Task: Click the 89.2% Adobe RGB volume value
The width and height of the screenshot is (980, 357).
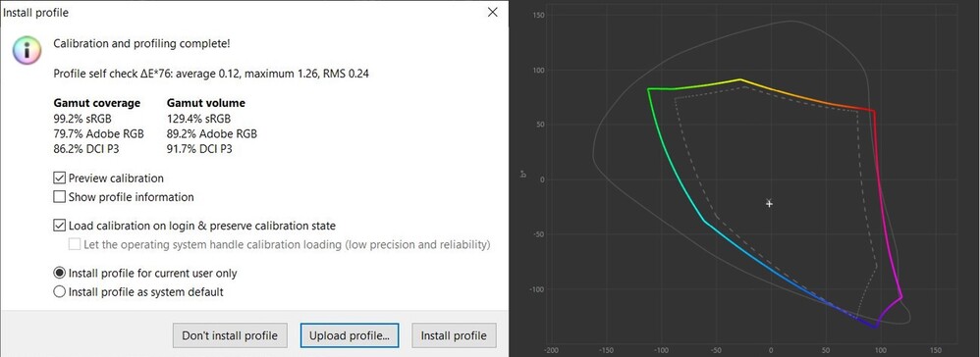Action: pos(212,133)
